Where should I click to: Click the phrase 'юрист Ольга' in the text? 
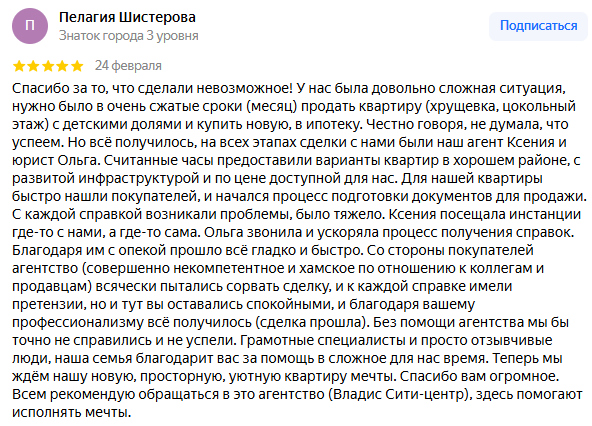click(54, 161)
